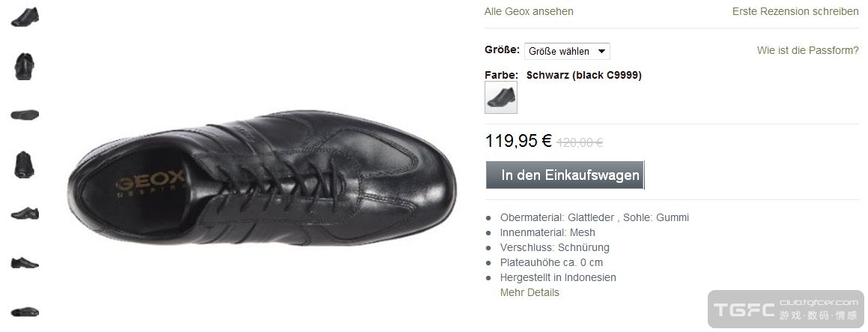Click the 119,95 € price text
The width and height of the screenshot is (868, 332).
point(518,141)
